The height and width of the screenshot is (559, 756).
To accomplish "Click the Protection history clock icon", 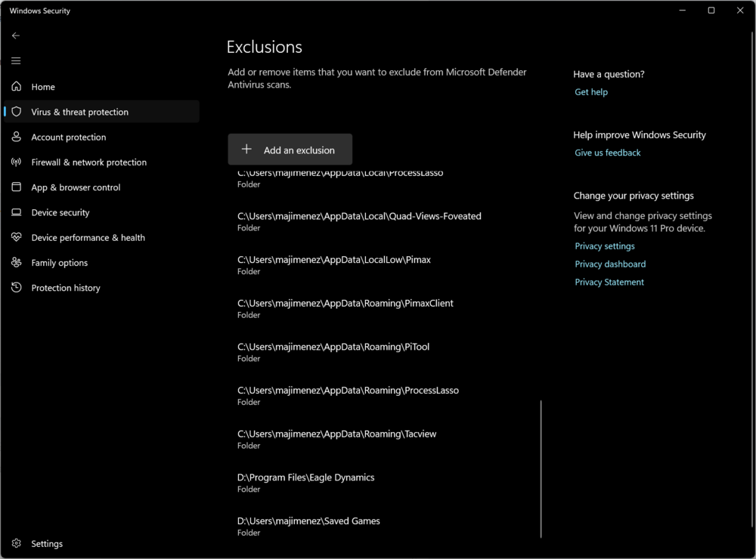I will click(x=17, y=288).
